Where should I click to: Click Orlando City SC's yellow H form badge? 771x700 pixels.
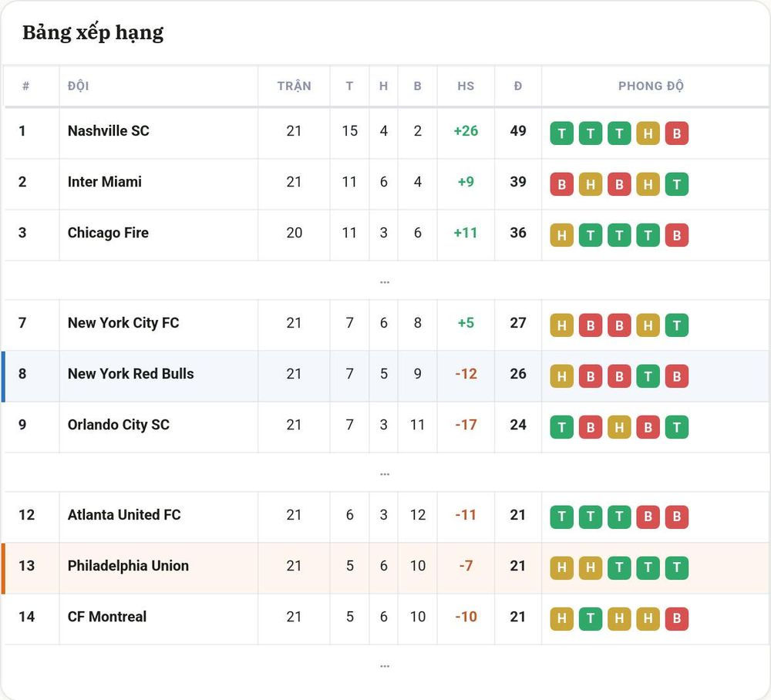tap(619, 427)
